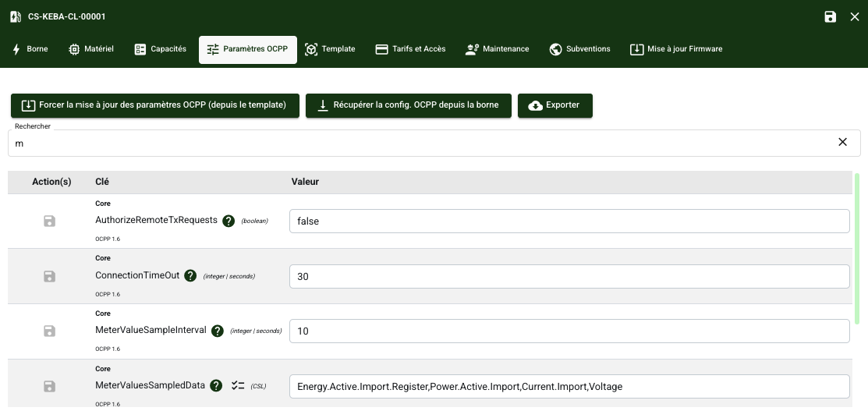868x411 pixels.
Task: Click the ConnectionTimeOut value field
Action: [x=569, y=276]
